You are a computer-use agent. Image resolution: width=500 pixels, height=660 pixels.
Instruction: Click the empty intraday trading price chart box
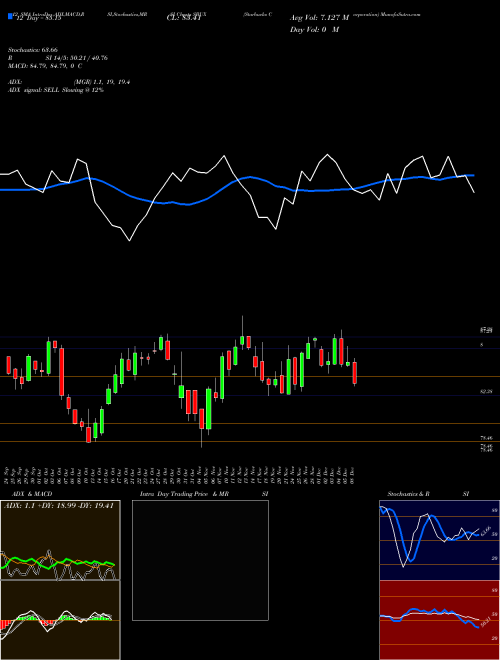click(x=200, y=560)
